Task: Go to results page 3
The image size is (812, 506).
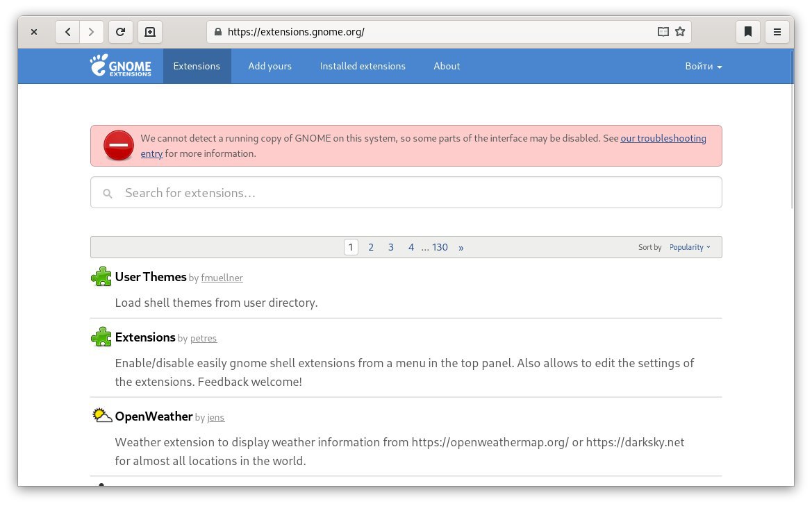Action: coord(391,247)
